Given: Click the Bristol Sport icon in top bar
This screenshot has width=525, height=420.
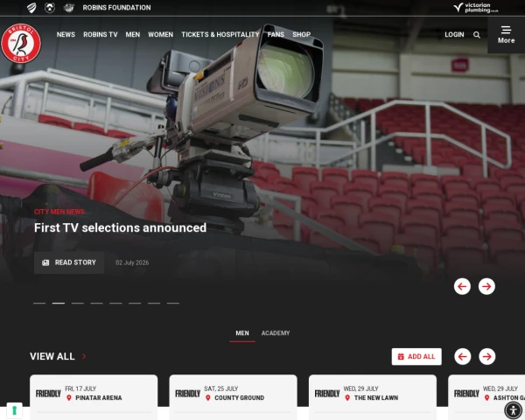Looking at the screenshot, I should 31,8.
